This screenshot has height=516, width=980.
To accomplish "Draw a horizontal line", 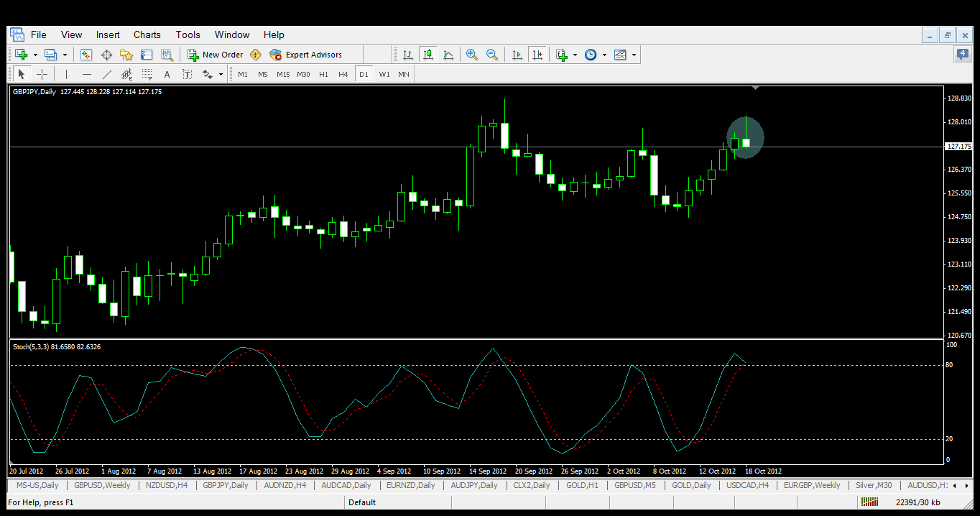I will [87, 74].
